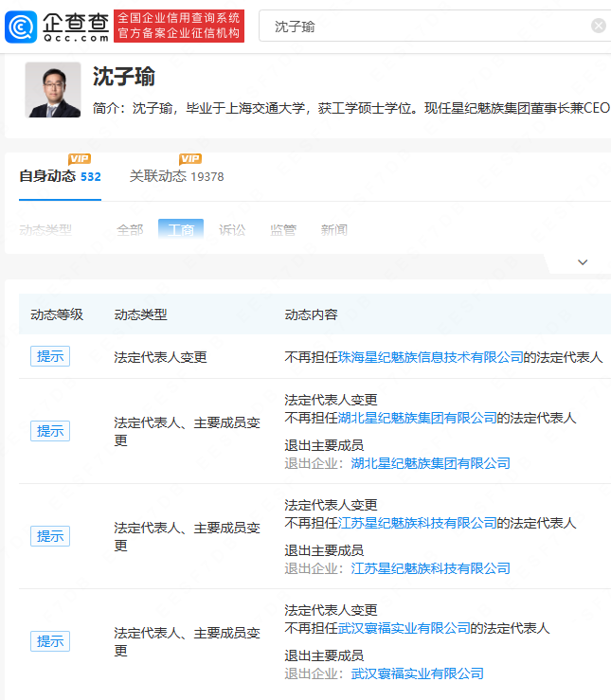Select the 全部 dynamic type filter
The width and height of the screenshot is (611, 700).
tap(130, 230)
